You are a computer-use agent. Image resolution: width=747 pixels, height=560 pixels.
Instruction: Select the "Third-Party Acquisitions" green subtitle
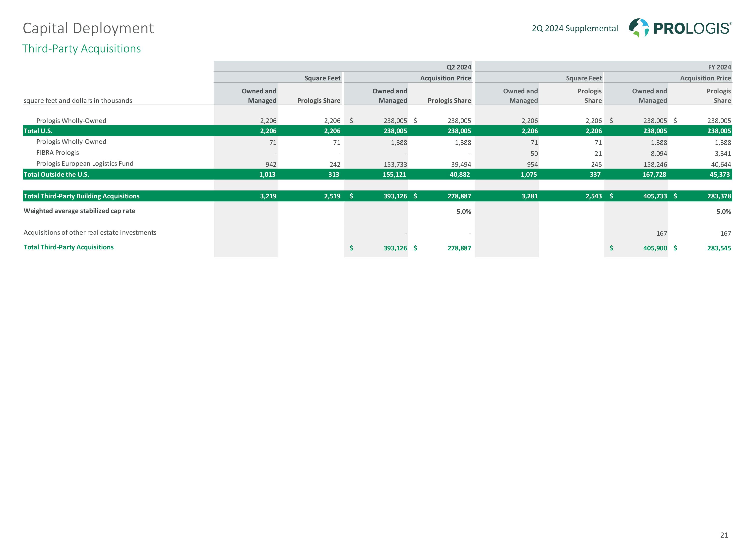point(81,49)
